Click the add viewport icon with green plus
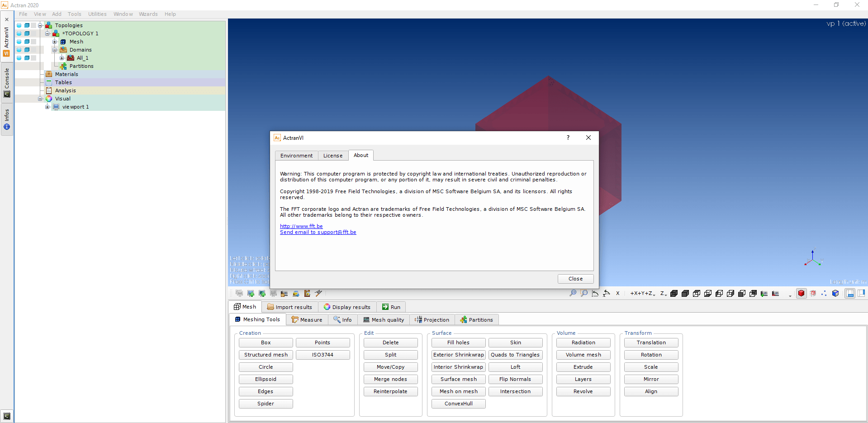 click(x=251, y=293)
